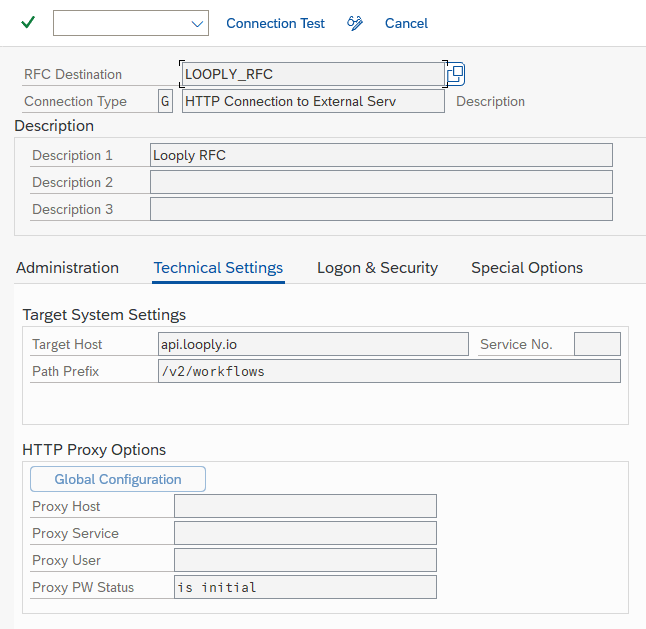Viewport: 646px width, 629px height.
Task: Click Connection Test in the toolbar
Action: 275,23
